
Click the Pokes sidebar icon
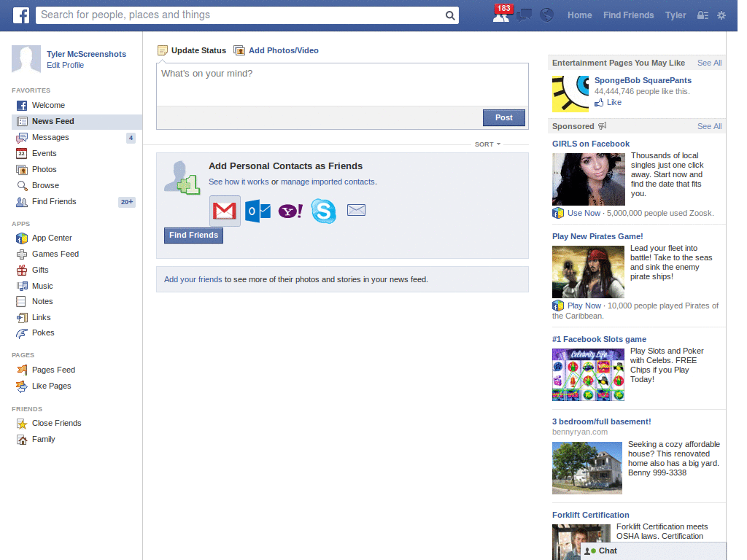click(22, 333)
